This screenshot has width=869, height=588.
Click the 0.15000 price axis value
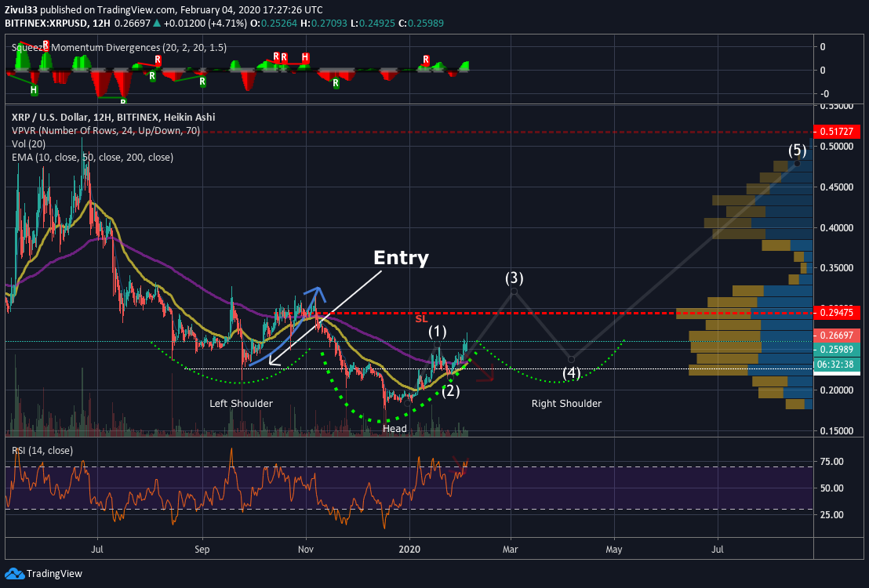coord(837,430)
